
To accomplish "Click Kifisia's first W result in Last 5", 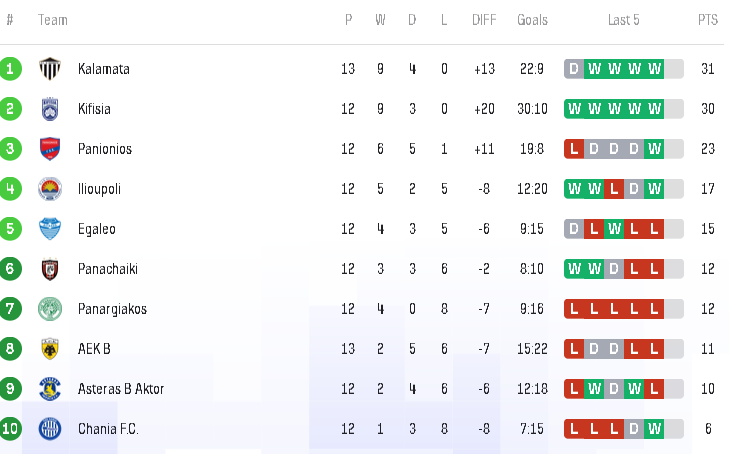I will point(574,109).
